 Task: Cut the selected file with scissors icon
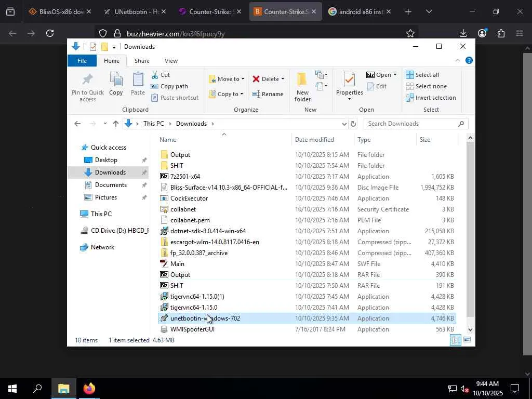tap(155, 75)
